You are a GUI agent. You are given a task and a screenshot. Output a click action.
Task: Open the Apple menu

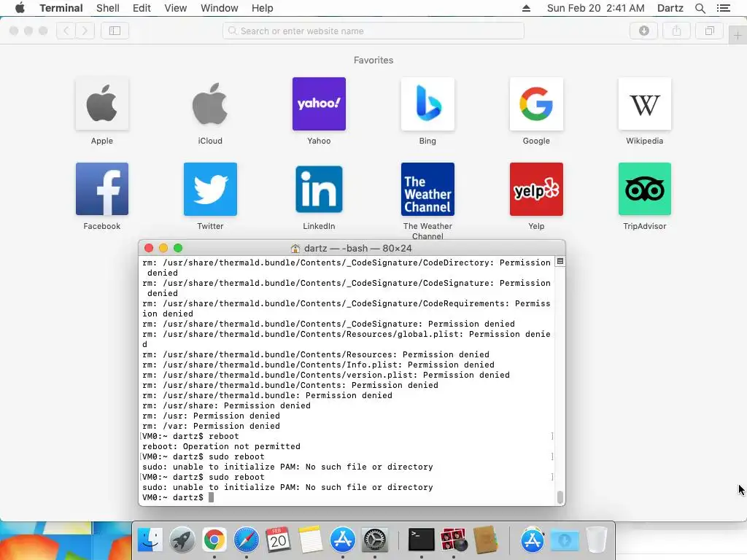20,8
